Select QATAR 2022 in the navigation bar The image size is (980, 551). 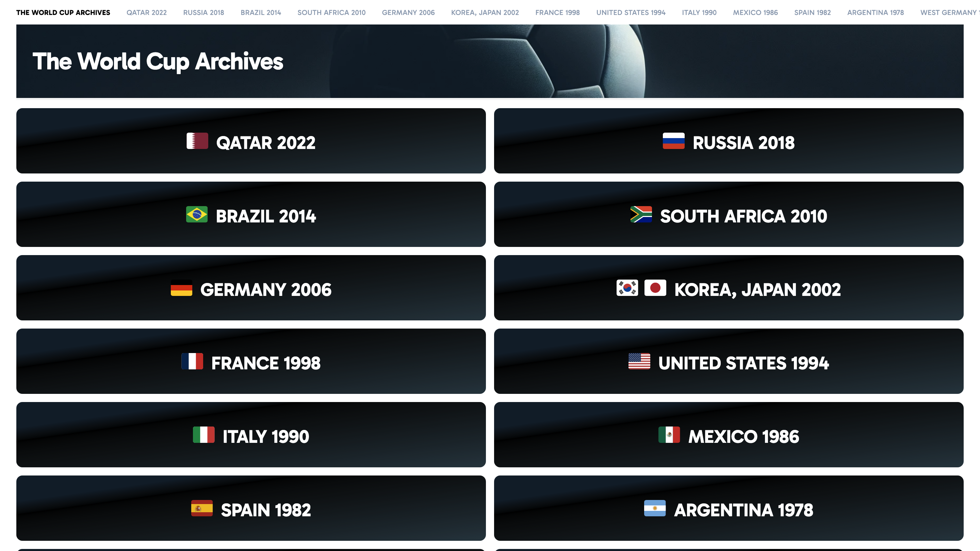(146, 12)
